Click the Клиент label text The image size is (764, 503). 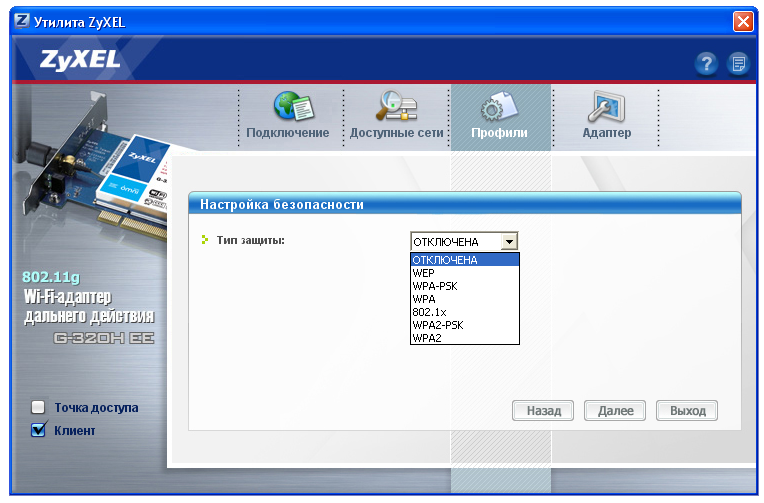pos(75,430)
